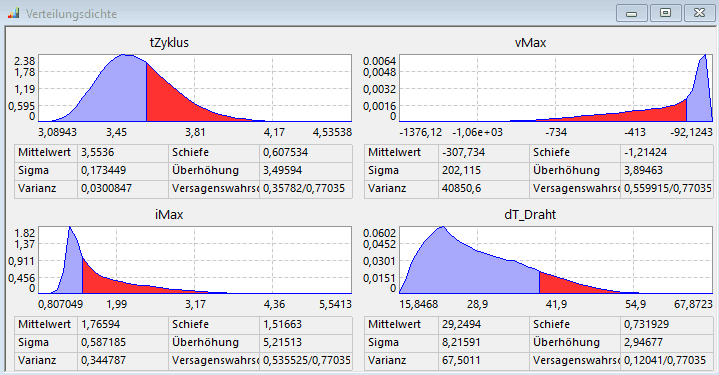Viewport: 719px width, 375px height.
Task: Select the tZyklus chart title
Action: coord(169,43)
